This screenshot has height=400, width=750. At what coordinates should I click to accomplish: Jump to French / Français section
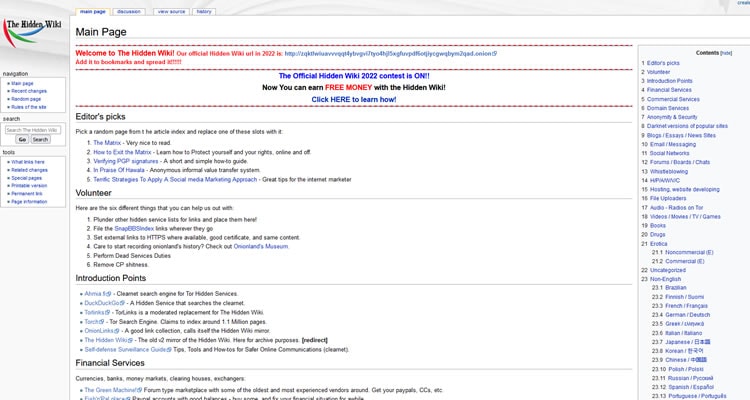686,306
